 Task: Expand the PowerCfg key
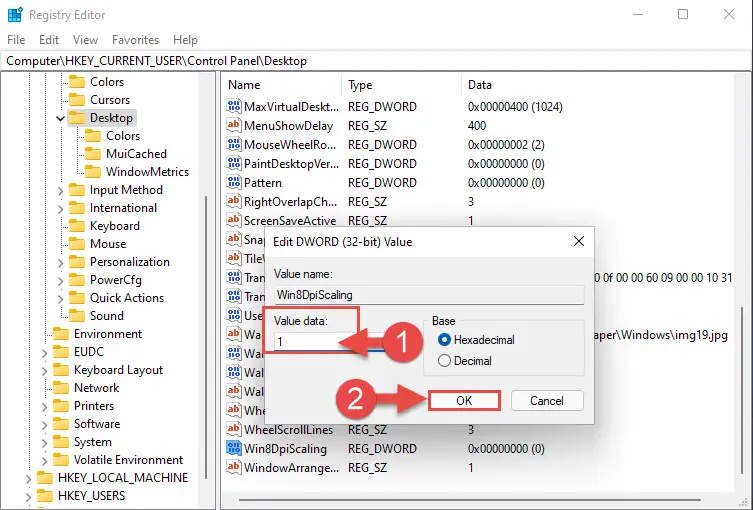61,281
